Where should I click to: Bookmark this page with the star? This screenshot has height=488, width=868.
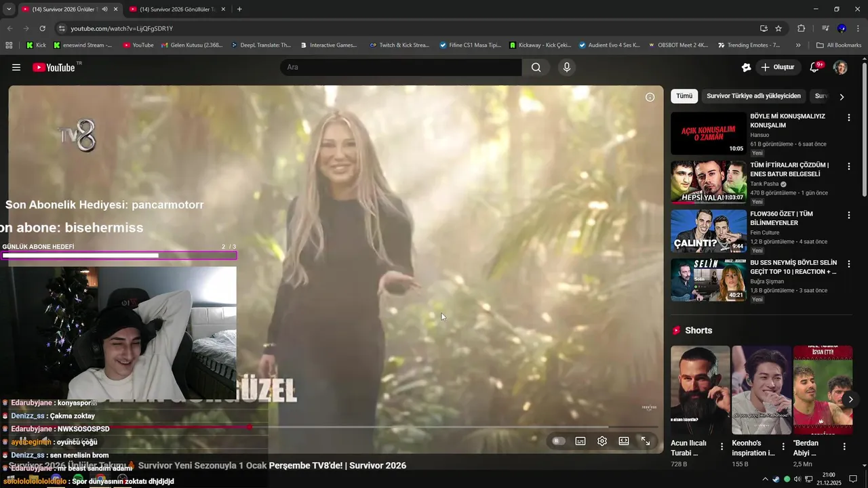778,28
